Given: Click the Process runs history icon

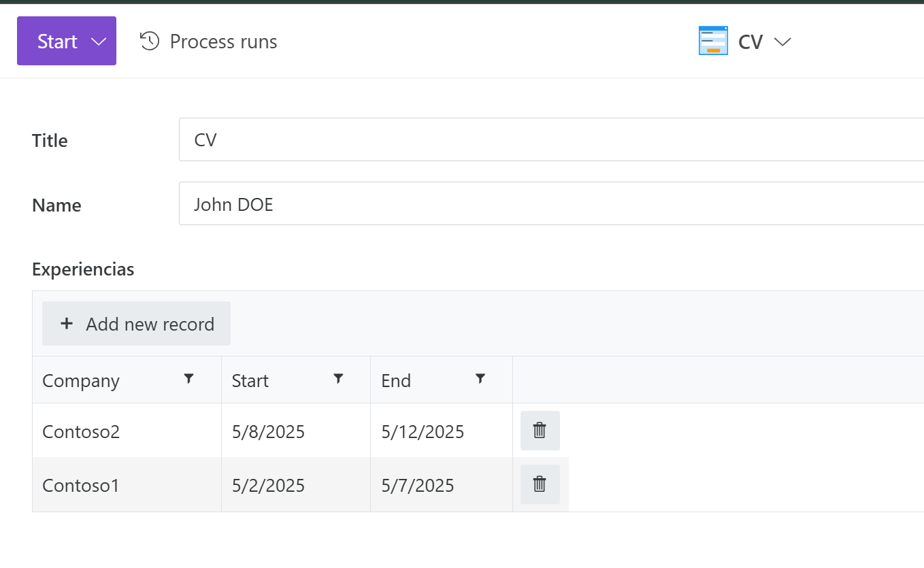Looking at the screenshot, I should click(150, 41).
